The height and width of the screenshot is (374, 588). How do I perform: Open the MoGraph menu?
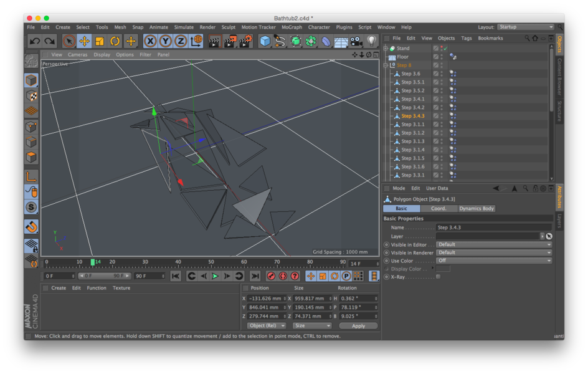click(292, 27)
